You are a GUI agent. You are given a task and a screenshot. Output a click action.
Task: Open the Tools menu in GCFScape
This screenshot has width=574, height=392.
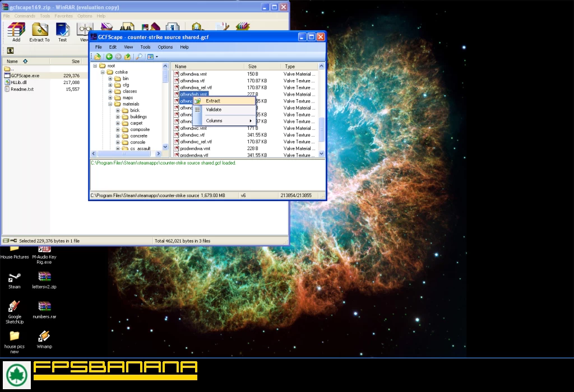[145, 47]
